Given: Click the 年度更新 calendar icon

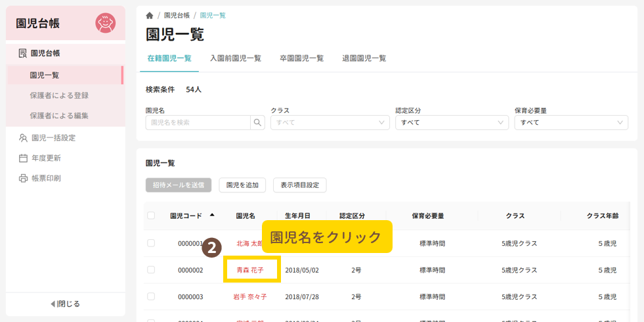Looking at the screenshot, I should click(23, 158).
